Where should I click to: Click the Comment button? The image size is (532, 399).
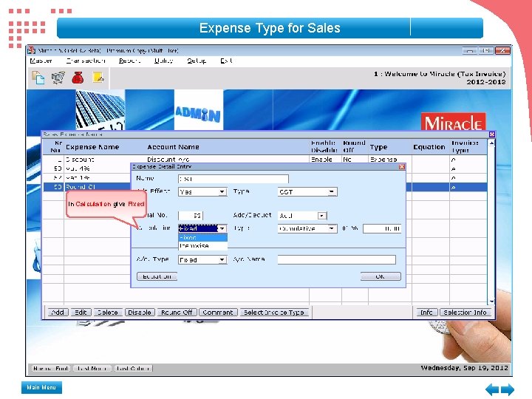click(218, 312)
